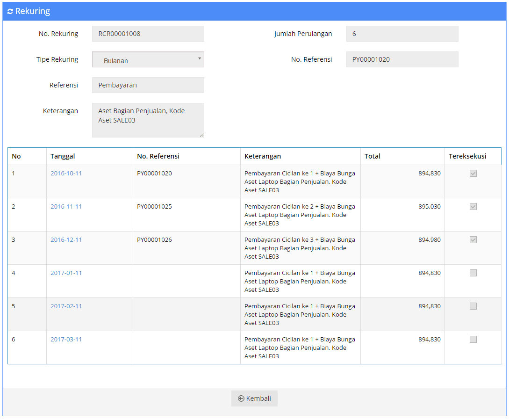Click the No. Referensi field PY00001020
The height and width of the screenshot is (420, 509).
point(402,59)
